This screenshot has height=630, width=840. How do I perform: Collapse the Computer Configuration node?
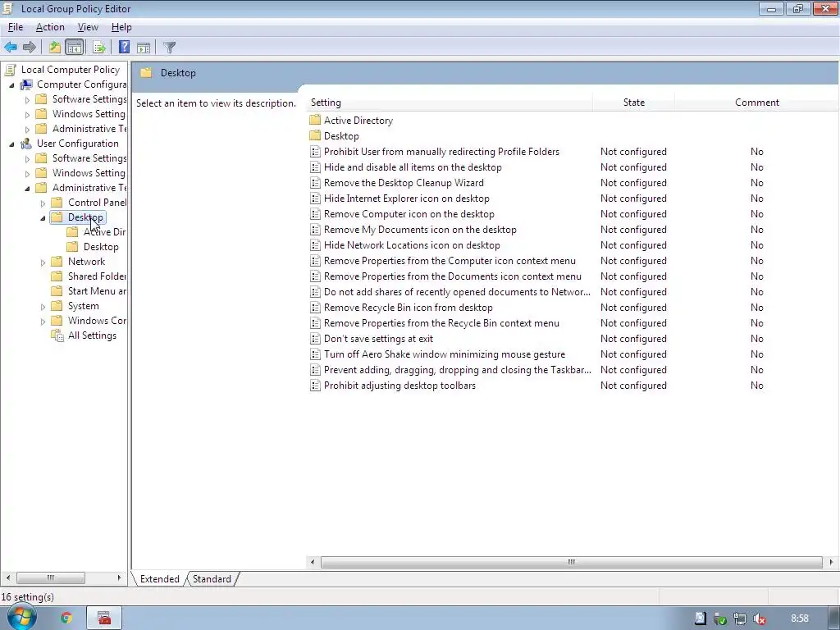tap(11, 84)
